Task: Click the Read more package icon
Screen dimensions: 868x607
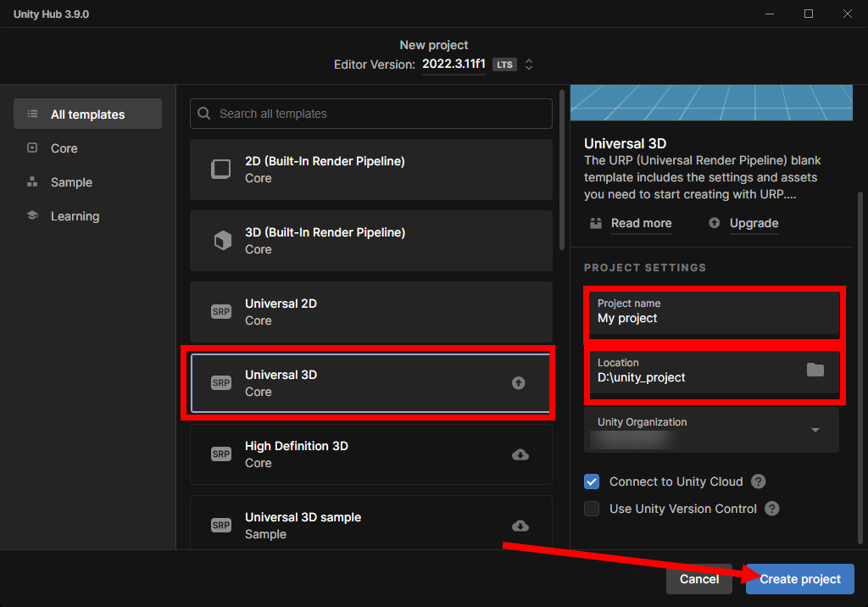Action: pos(596,223)
